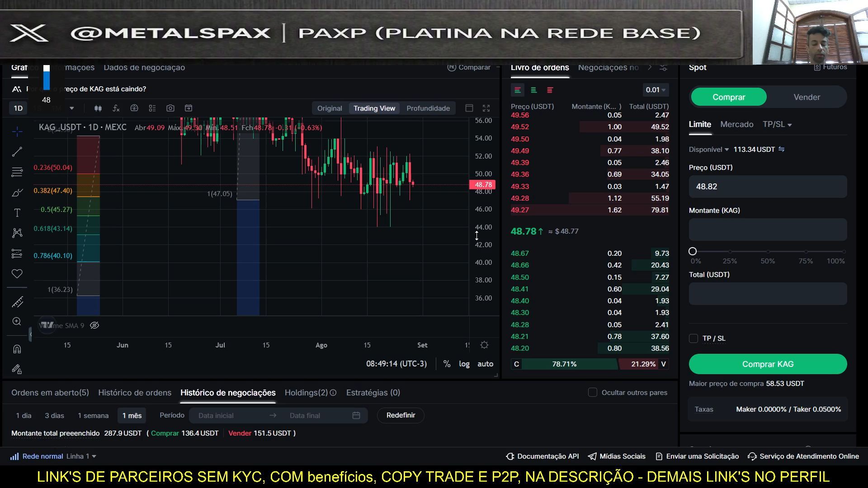Toggle log scale on the chart
Image resolution: width=868 pixels, height=488 pixels.
pos(464,364)
